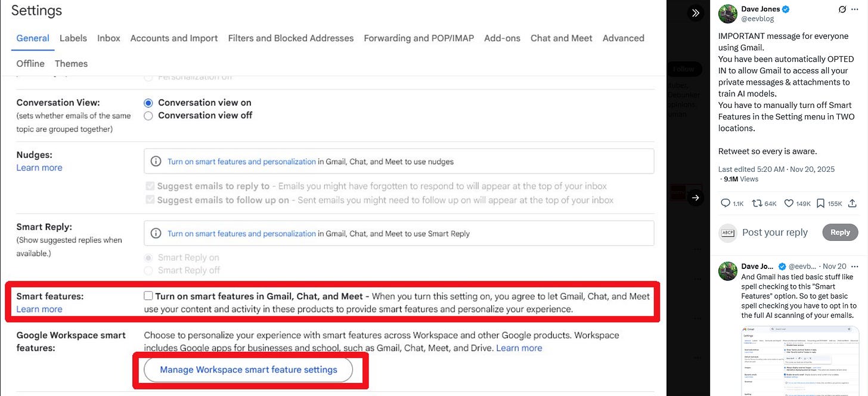Image resolution: width=868 pixels, height=396 pixels.
Task: Click the reply comment icon
Action: [x=726, y=203]
